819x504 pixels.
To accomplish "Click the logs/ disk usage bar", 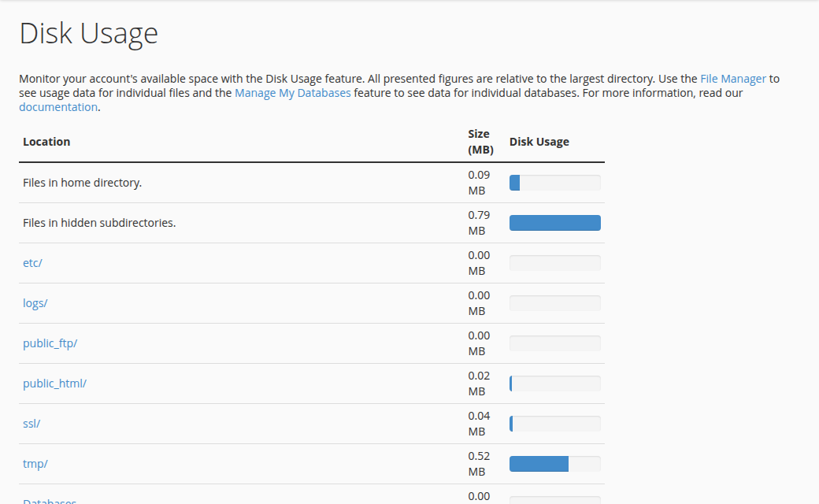I will point(554,303).
